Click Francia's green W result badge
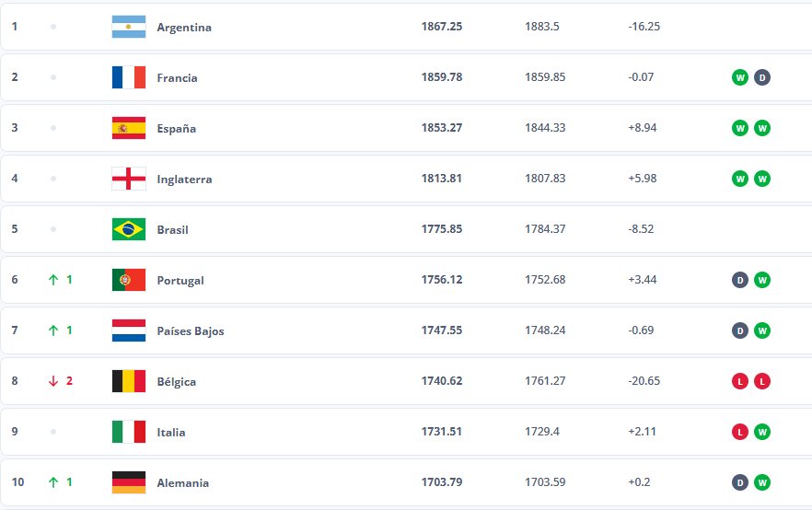Image resolution: width=812 pixels, height=510 pixels. coord(740,77)
